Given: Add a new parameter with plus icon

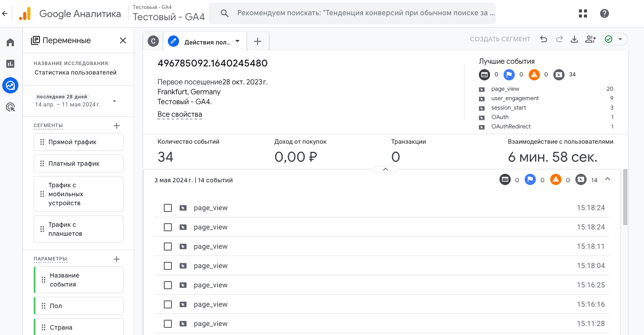Looking at the screenshot, I should click(117, 259).
